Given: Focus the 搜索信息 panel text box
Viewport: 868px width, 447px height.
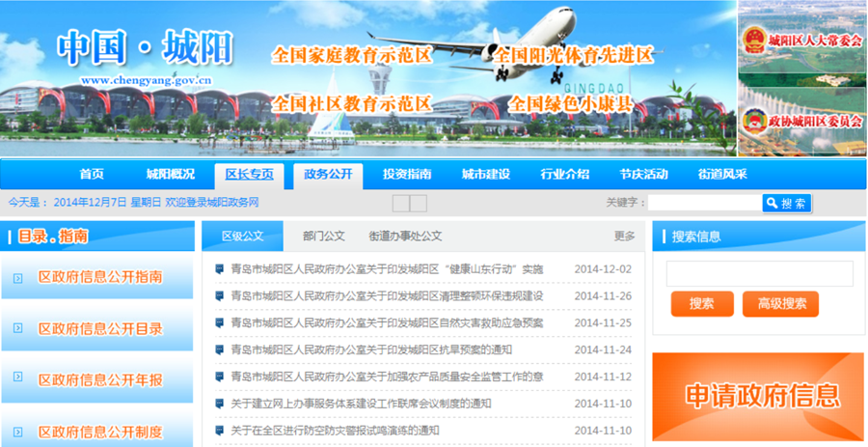Looking at the screenshot, I should pos(759,274).
